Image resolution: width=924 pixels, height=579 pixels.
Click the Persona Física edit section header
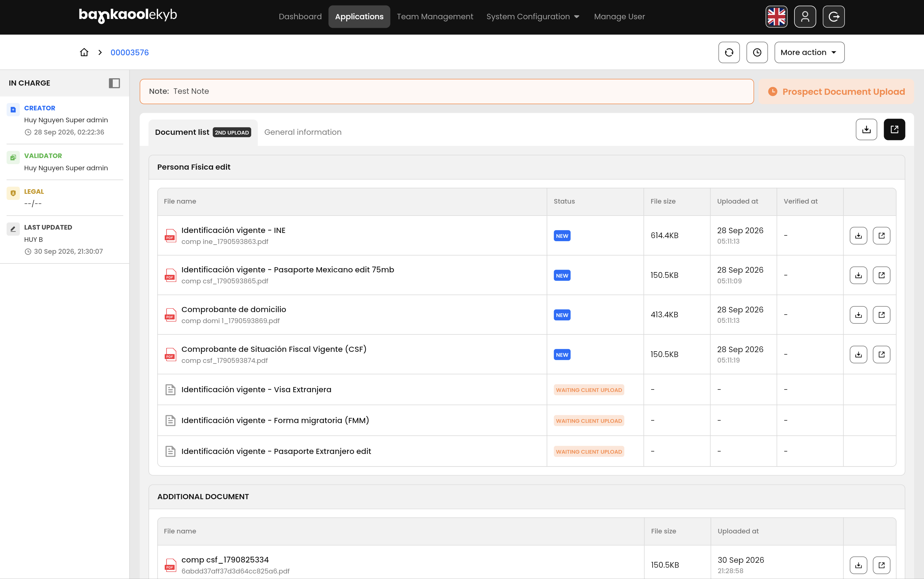(x=527, y=167)
